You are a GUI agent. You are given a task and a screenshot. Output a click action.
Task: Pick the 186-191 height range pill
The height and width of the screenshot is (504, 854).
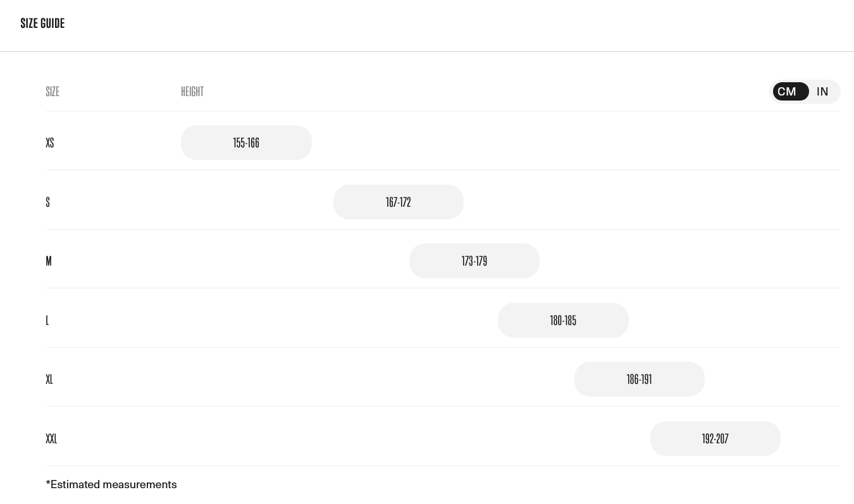[x=639, y=379]
